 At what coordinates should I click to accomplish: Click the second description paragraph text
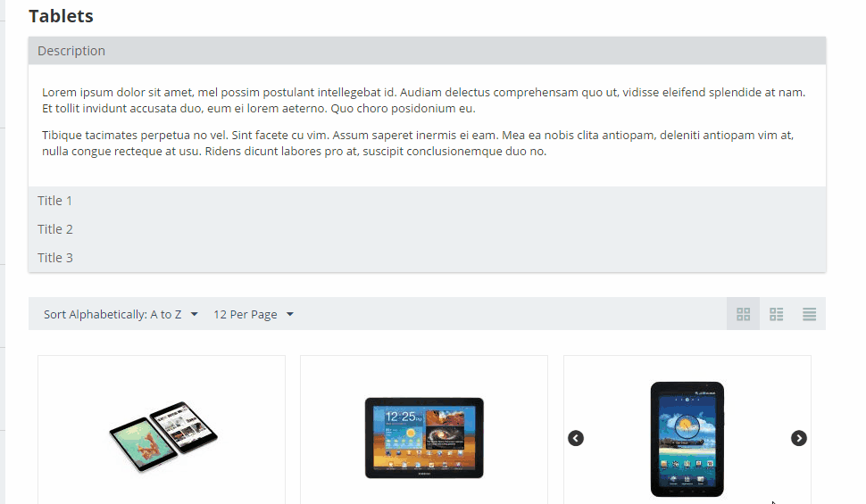coord(418,143)
